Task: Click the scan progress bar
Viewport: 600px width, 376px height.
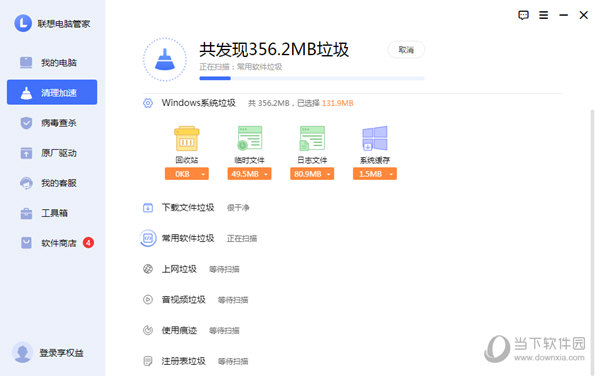Action: [x=312, y=78]
